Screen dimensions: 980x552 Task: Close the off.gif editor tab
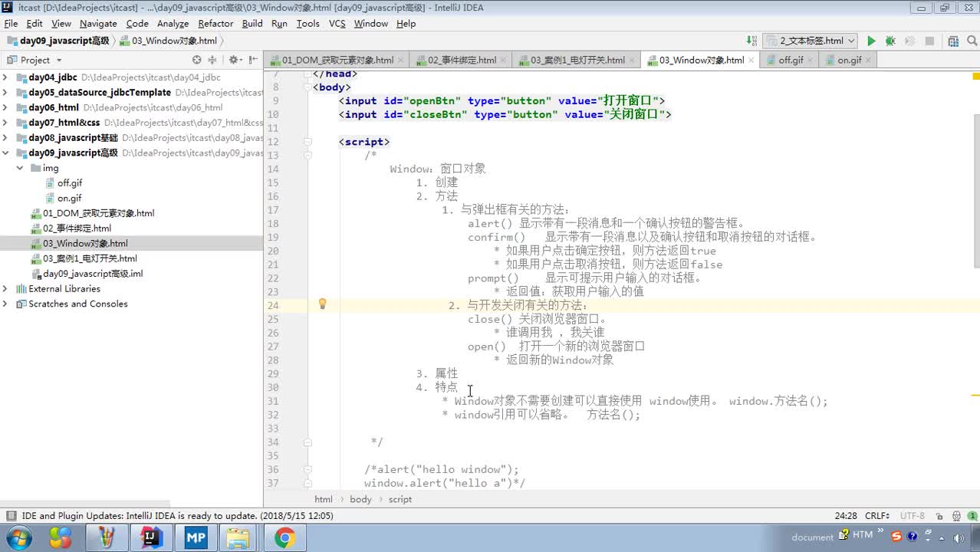[x=811, y=60]
